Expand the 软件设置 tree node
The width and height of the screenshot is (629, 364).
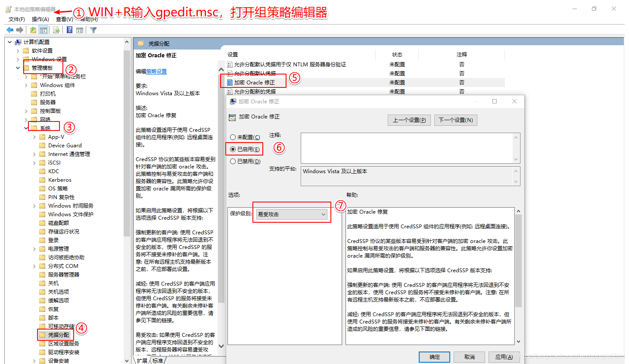[18, 50]
